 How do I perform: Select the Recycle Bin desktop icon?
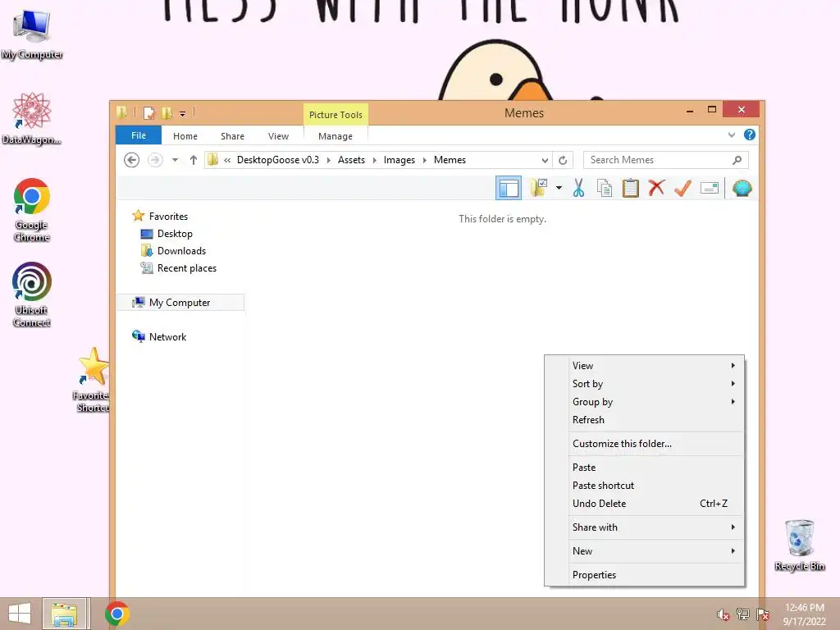(799, 545)
